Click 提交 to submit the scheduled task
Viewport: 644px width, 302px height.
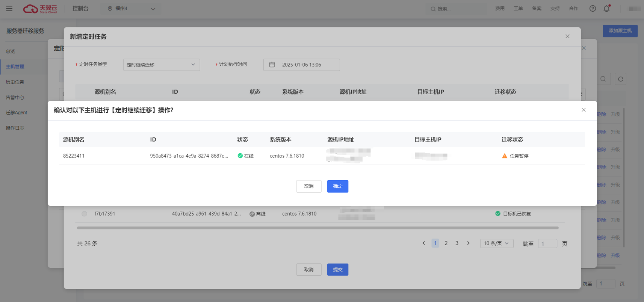pyautogui.click(x=338, y=270)
